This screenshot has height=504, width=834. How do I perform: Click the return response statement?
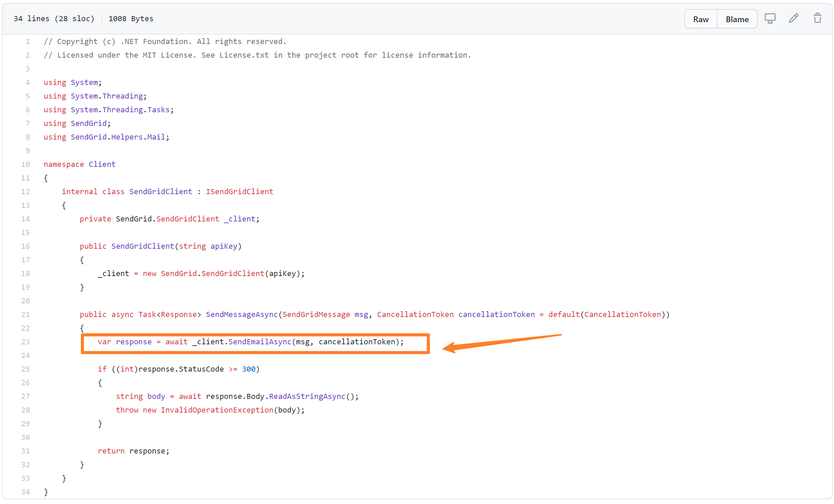coord(133,451)
